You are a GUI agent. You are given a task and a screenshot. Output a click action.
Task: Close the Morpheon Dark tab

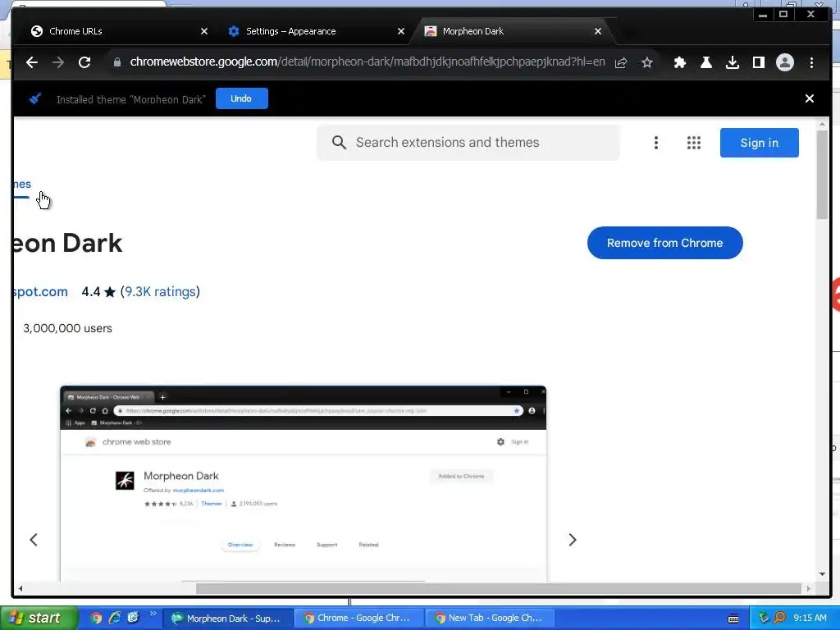(x=598, y=31)
